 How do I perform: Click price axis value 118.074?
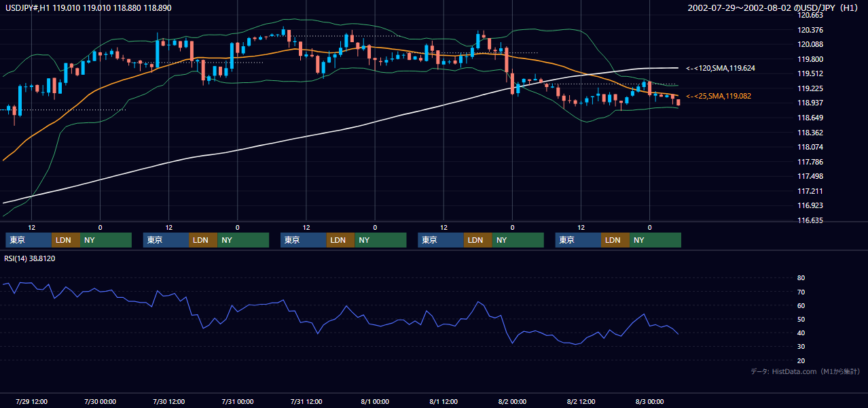click(810, 147)
